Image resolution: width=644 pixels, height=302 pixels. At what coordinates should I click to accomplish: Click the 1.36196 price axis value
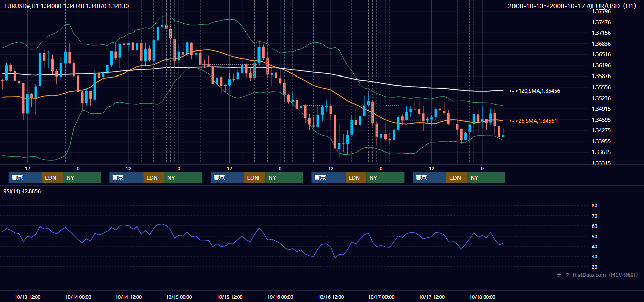pos(602,65)
